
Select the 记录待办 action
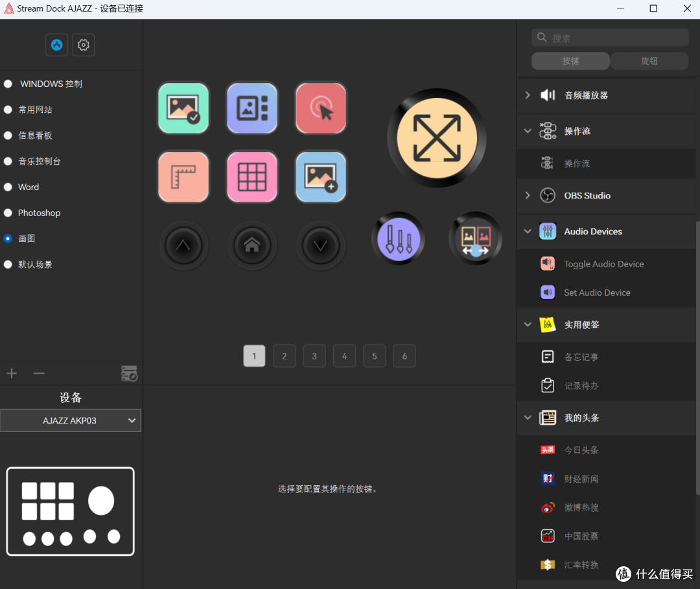coord(606,386)
